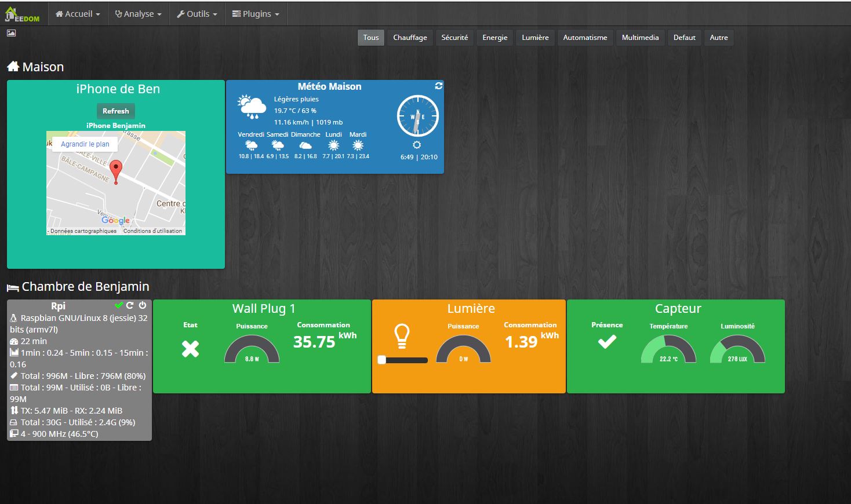The height and width of the screenshot is (504, 851).
Task: Open the Chambre de Benjamin section title
Action: [x=85, y=287]
